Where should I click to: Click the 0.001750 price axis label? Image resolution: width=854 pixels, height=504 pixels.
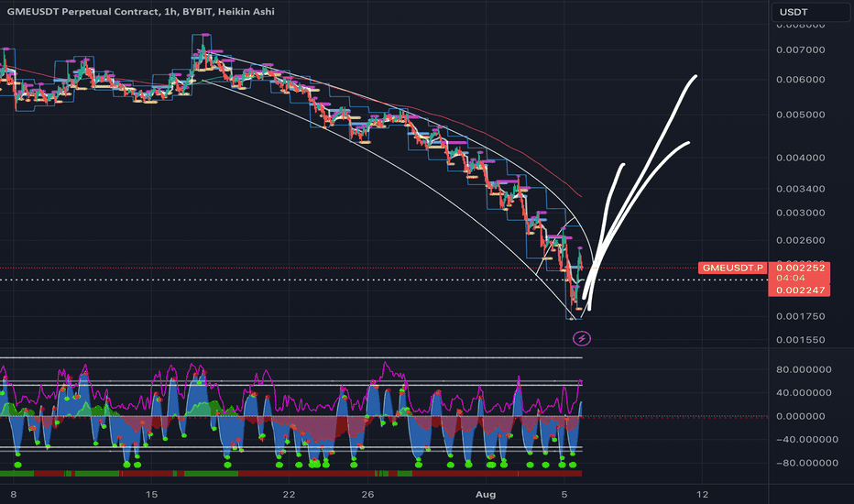(800, 316)
